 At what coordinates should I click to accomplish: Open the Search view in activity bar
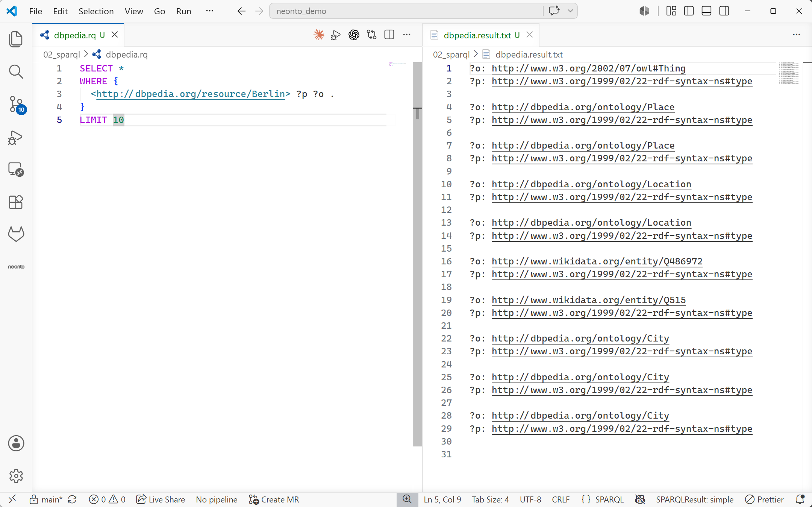coord(16,71)
